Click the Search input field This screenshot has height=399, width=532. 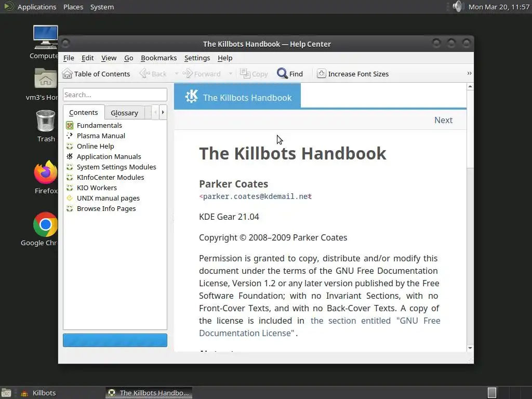click(115, 95)
